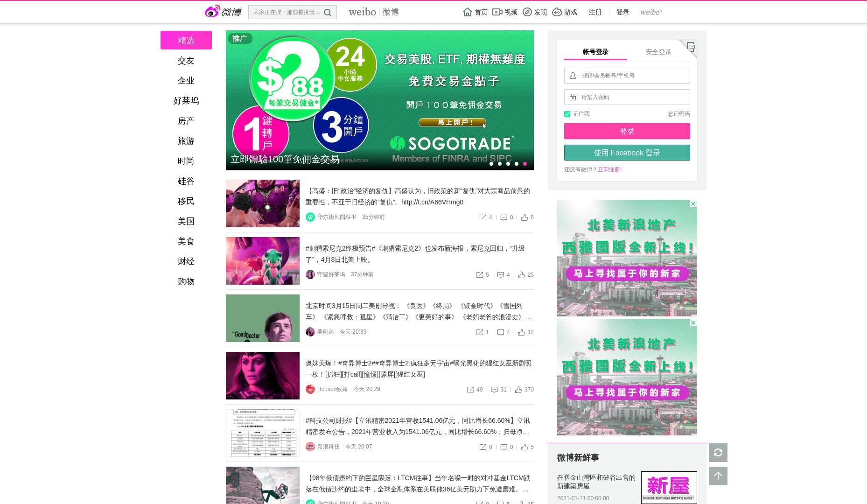Select 旅游 category
Viewport: 867px width, 504px height.
pyautogui.click(x=186, y=141)
